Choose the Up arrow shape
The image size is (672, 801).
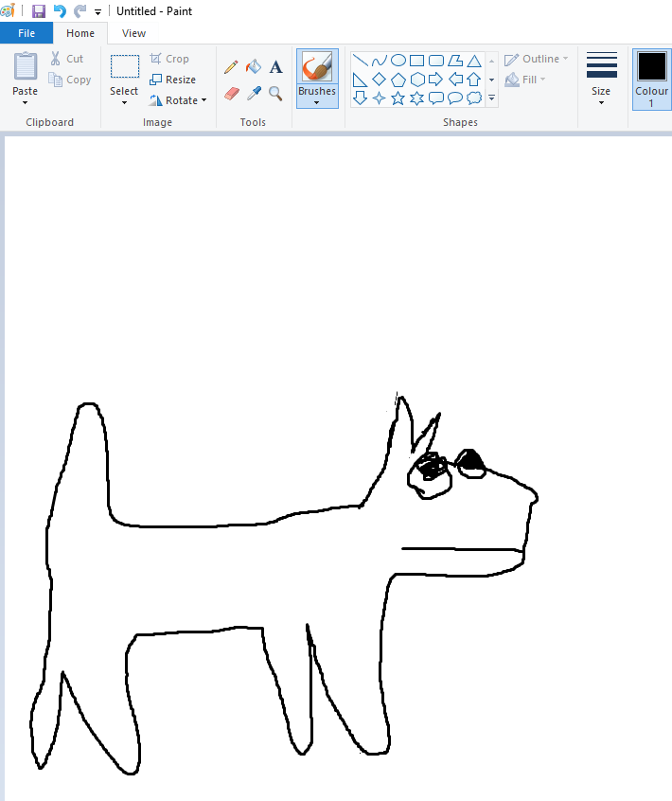tap(474, 80)
